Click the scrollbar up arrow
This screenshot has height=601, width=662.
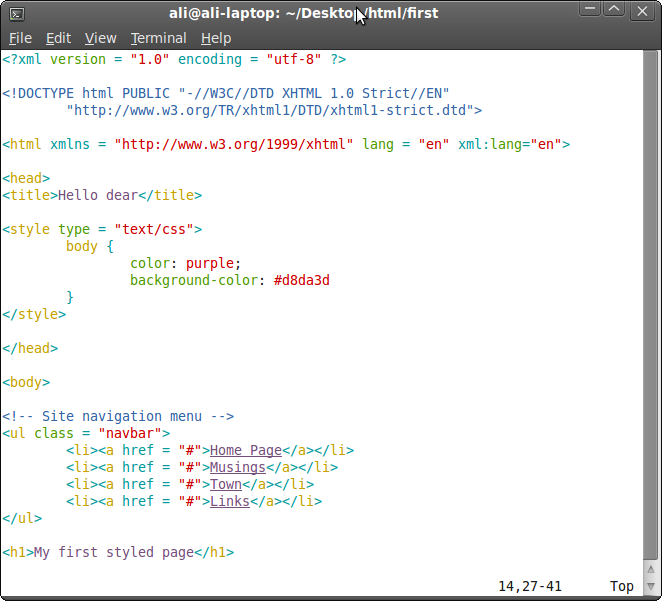[x=651, y=569]
